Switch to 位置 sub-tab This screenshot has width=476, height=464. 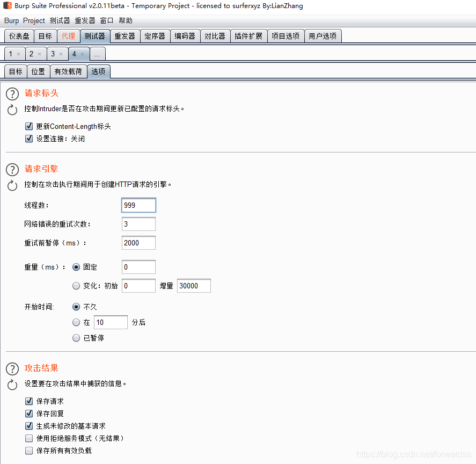click(38, 71)
